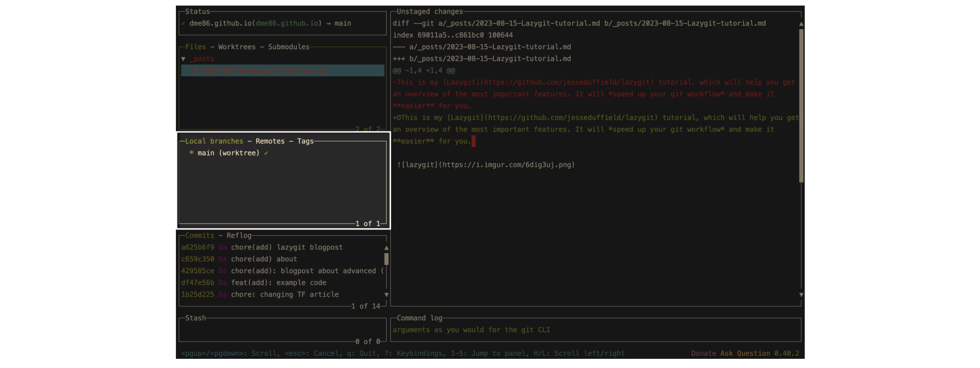Screen dimensions: 980x368
Task: Click the --- a/_posts file line
Action: pos(481,47)
